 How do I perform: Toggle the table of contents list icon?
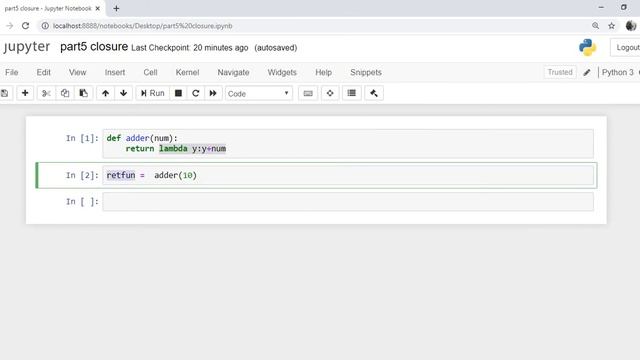pos(351,93)
